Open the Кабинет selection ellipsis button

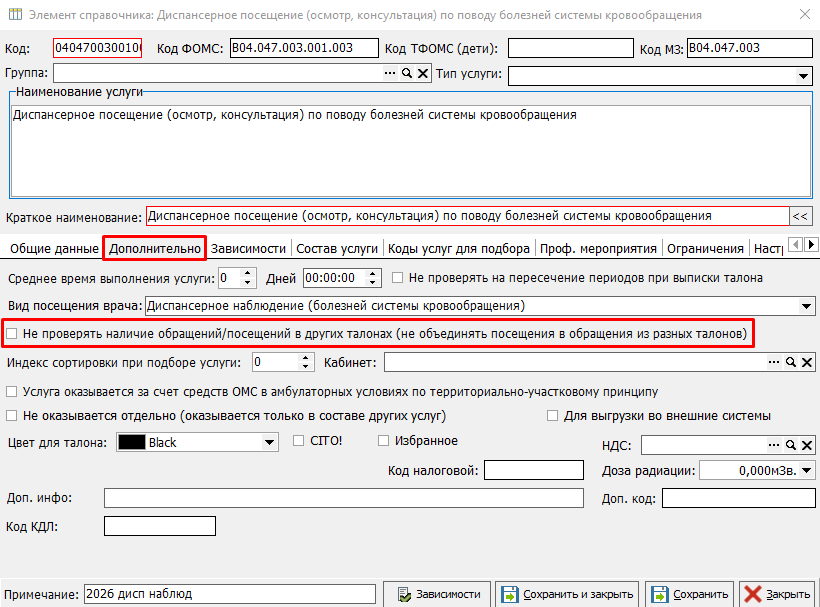[x=773, y=362]
